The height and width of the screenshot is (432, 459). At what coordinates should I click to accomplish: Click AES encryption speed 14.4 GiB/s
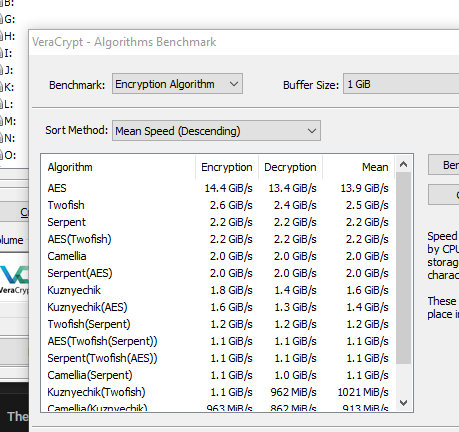(x=228, y=188)
